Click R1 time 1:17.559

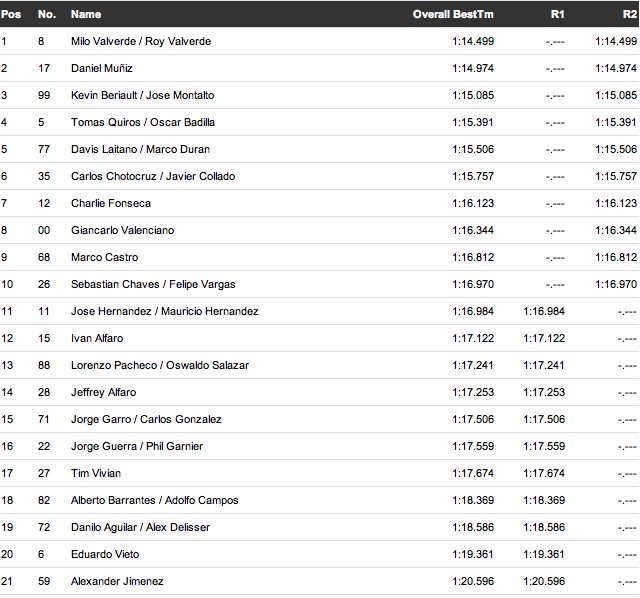(x=544, y=446)
